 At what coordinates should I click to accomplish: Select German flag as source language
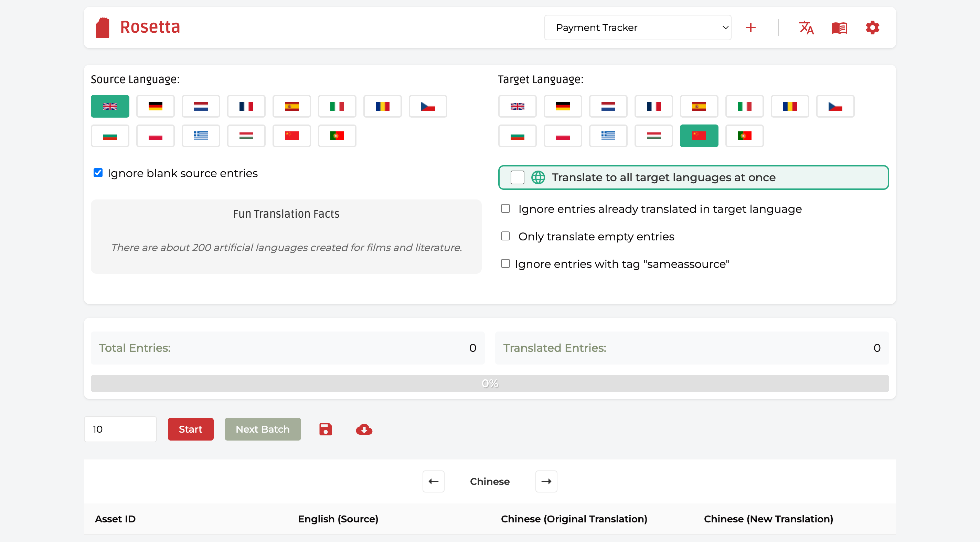155,106
